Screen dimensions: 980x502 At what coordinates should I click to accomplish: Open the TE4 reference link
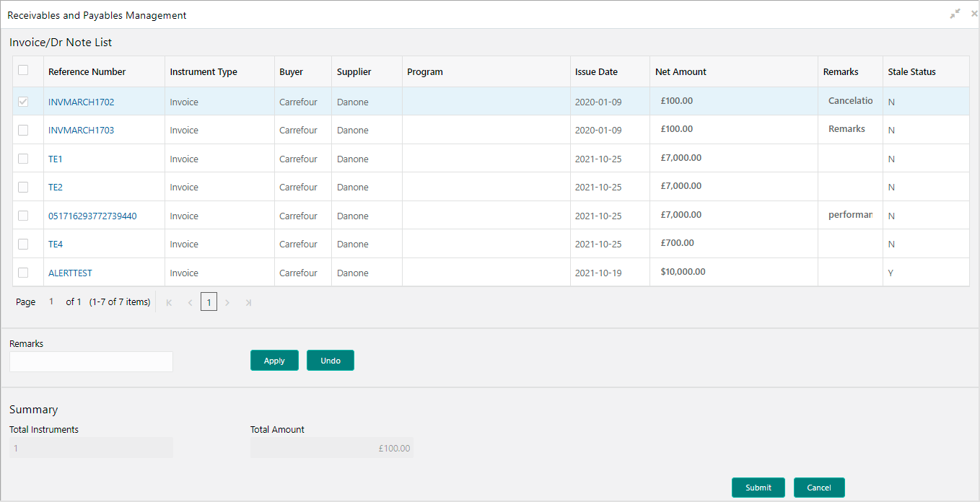[56, 245]
